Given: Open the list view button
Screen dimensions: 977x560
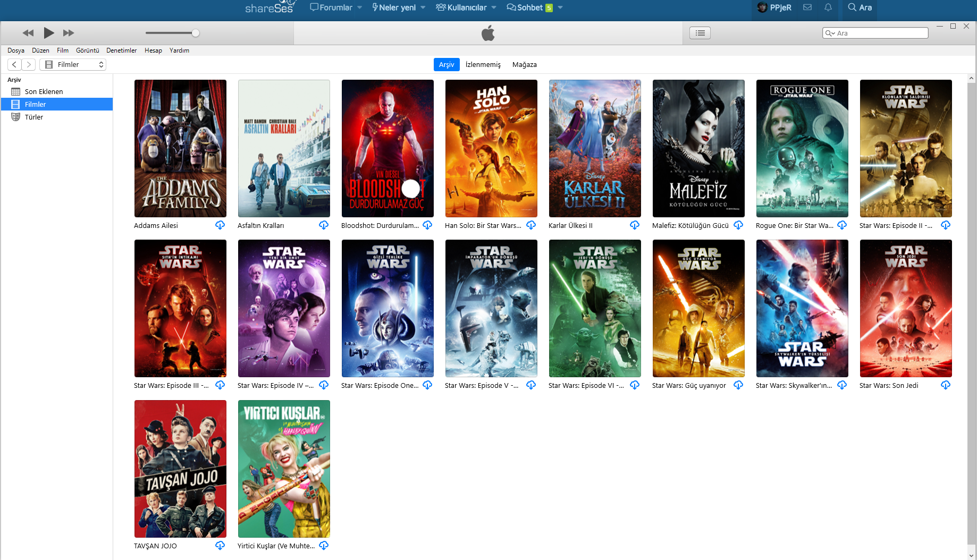Looking at the screenshot, I should point(700,33).
